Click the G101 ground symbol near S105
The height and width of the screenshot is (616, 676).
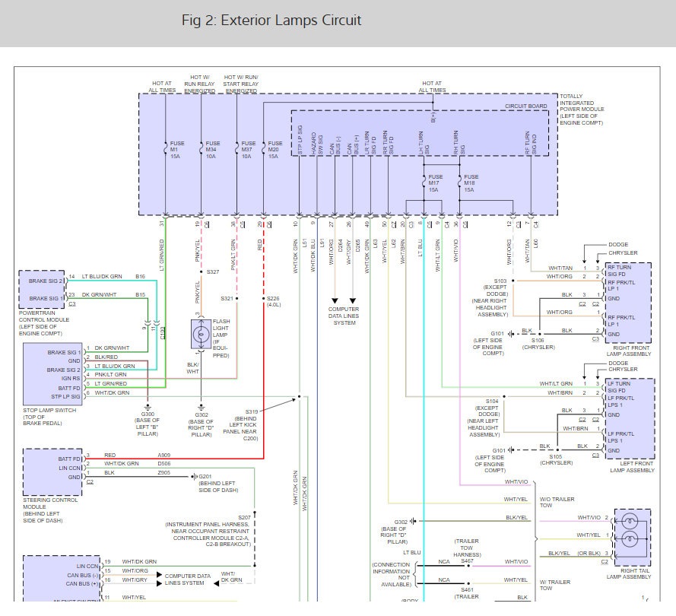click(x=510, y=450)
